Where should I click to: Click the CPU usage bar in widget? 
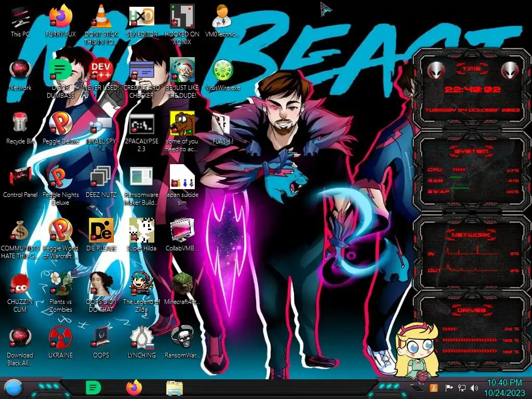(459, 169)
